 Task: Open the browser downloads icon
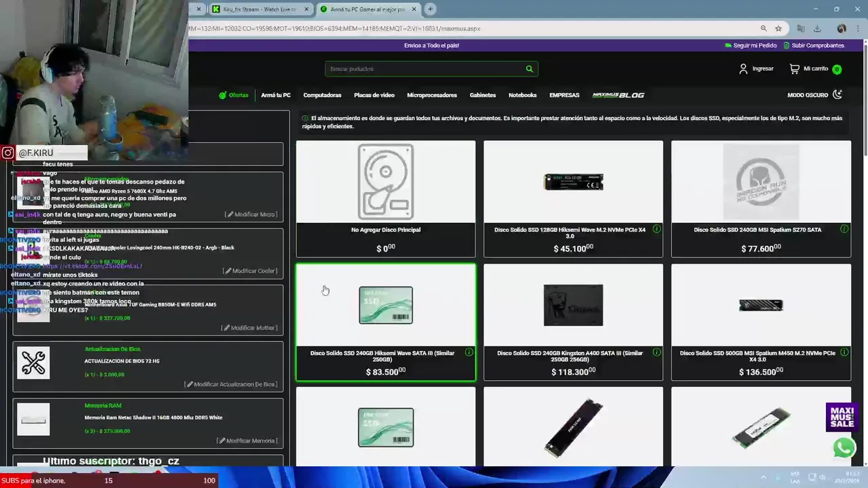(x=817, y=28)
